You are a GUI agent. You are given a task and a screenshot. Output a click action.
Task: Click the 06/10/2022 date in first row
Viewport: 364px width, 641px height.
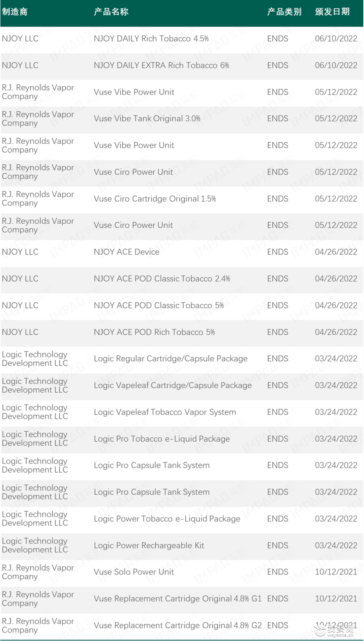336,39
